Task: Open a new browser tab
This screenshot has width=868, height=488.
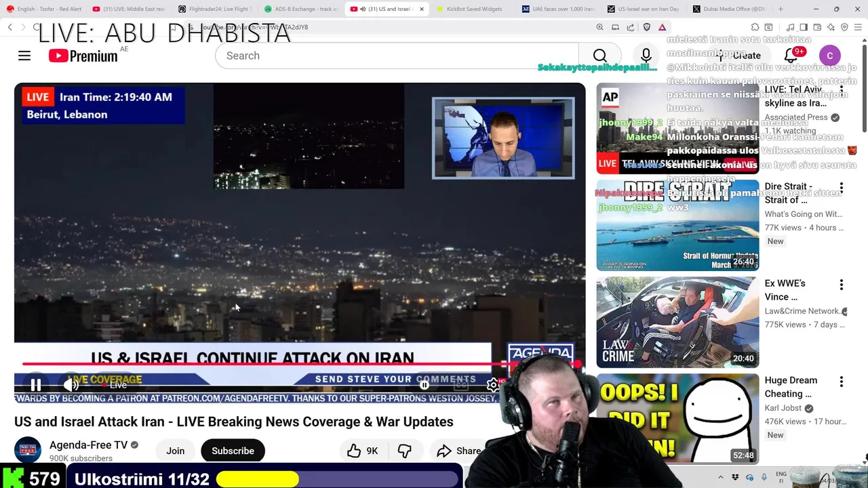Action: coord(781,9)
